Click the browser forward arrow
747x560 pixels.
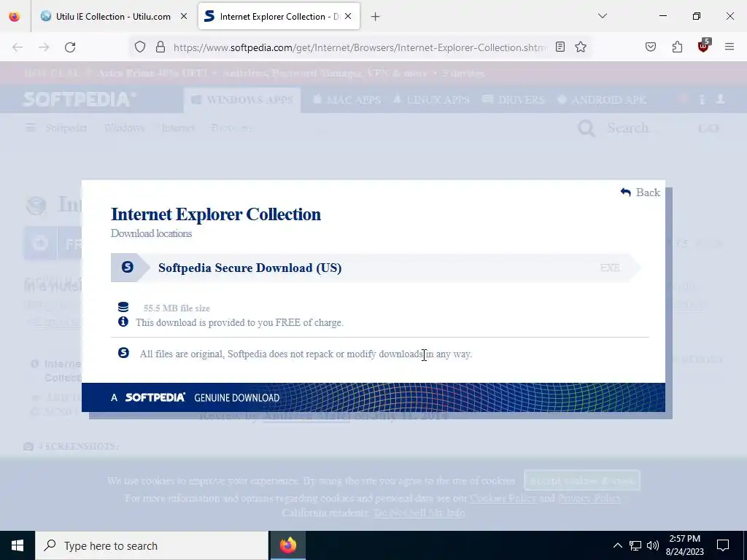pos(44,47)
